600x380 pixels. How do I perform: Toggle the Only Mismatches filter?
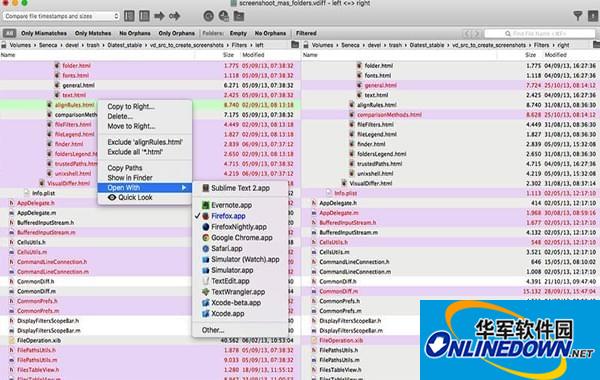click(44, 33)
